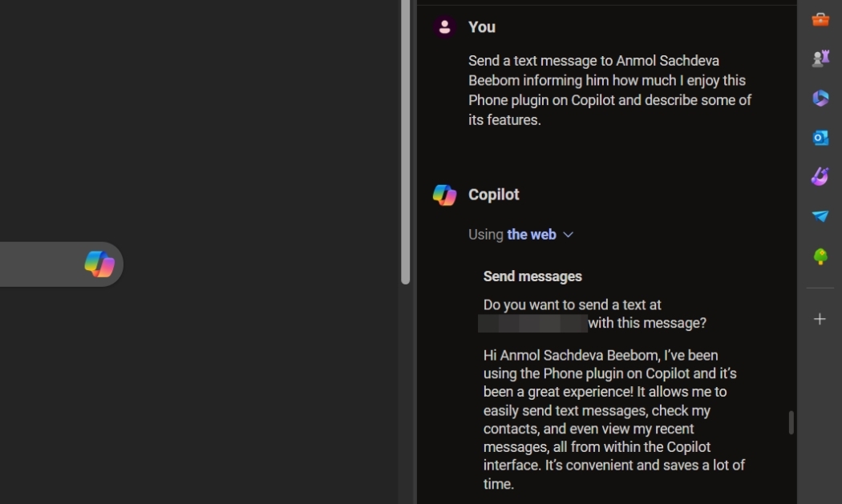
Task: Open Outlook from the sidebar
Action: pos(820,137)
